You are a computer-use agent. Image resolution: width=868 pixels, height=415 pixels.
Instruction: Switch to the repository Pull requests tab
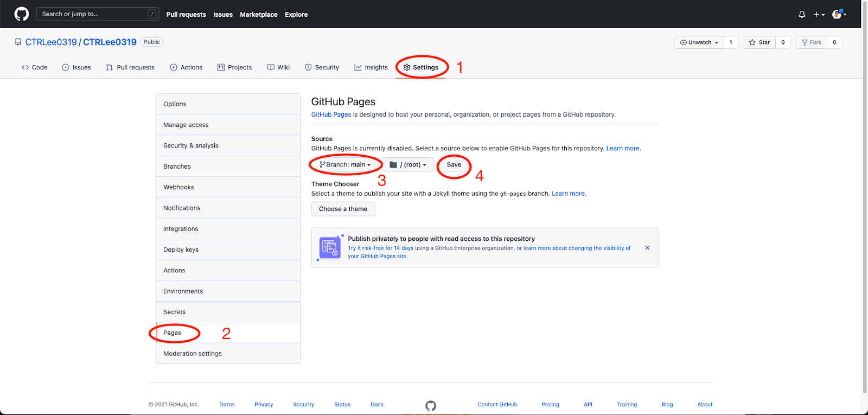click(130, 67)
